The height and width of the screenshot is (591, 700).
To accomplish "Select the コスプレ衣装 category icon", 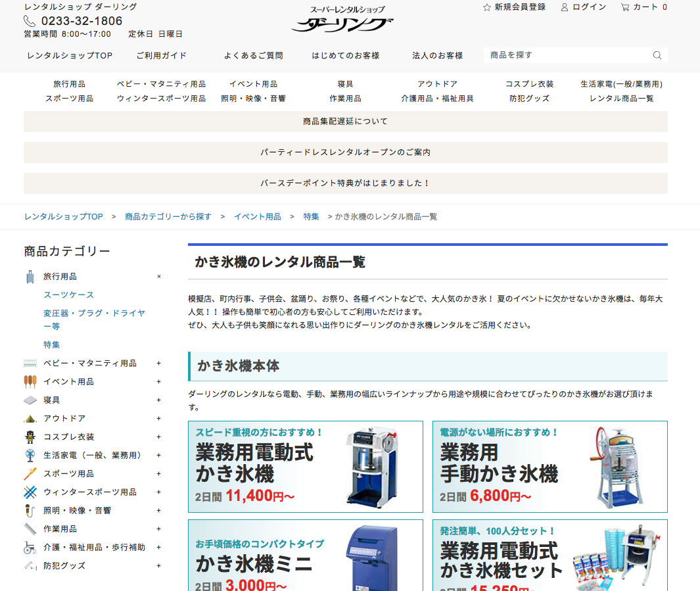I will 30,437.
